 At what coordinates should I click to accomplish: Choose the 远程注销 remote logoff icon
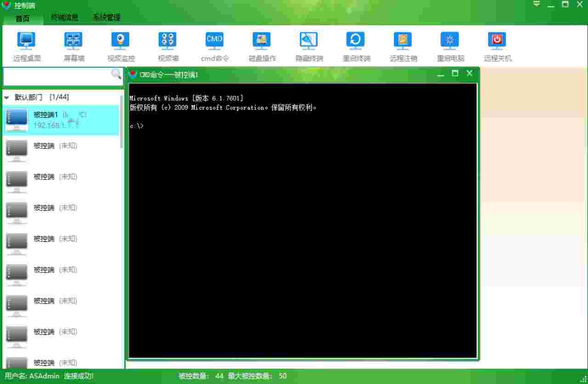pyautogui.click(x=403, y=40)
